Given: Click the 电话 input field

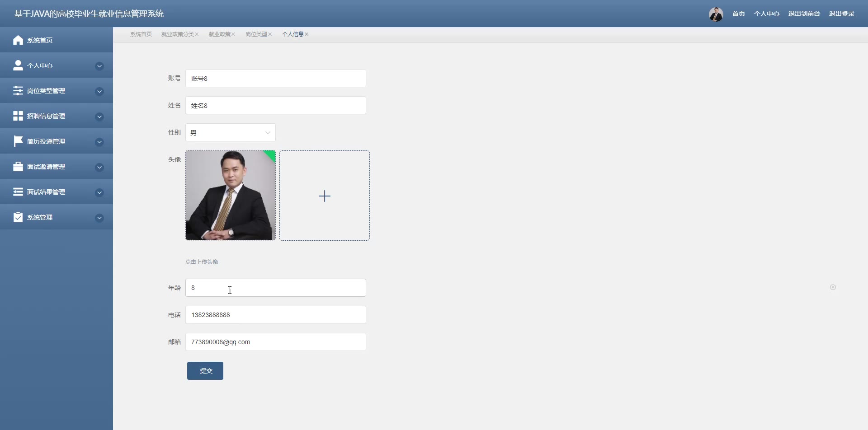Looking at the screenshot, I should [x=276, y=315].
